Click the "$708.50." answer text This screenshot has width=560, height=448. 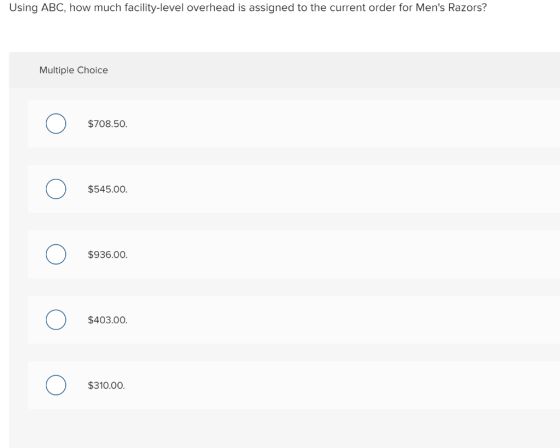tap(108, 124)
